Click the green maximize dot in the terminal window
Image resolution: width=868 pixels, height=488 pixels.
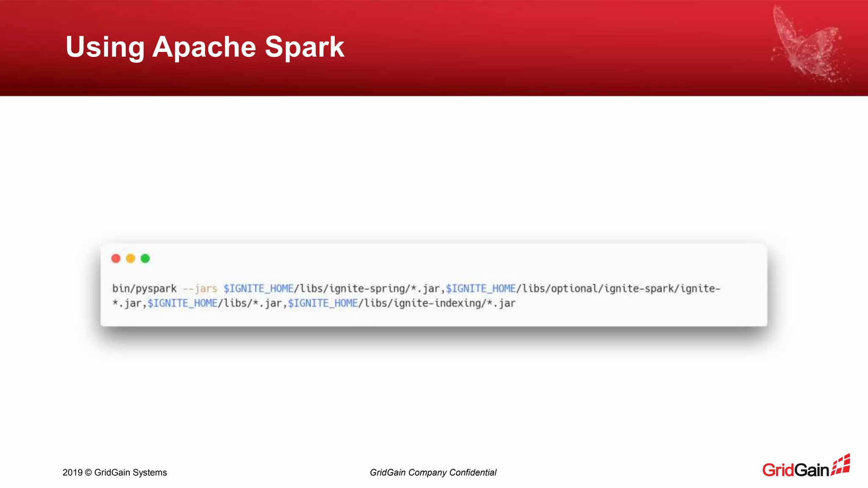145,258
